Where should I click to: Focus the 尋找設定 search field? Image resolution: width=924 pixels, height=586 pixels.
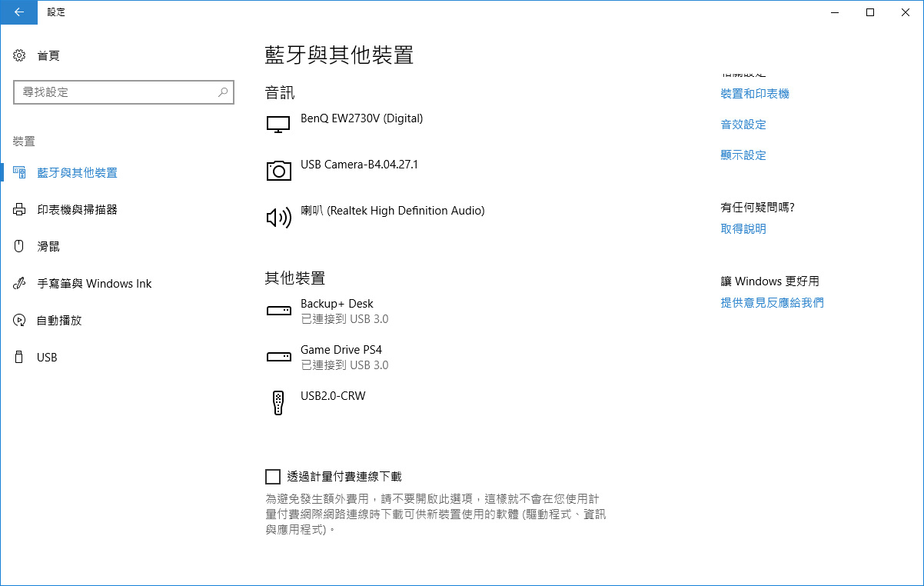pyautogui.click(x=115, y=92)
